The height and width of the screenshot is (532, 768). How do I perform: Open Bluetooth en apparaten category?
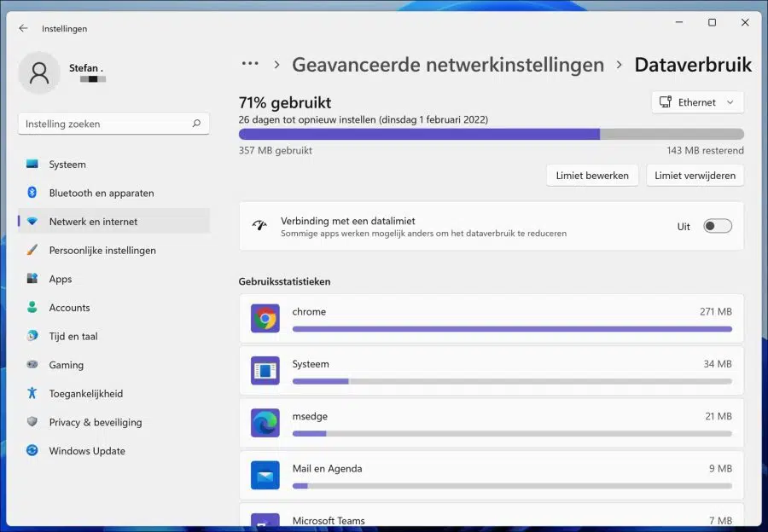[x=113, y=193]
